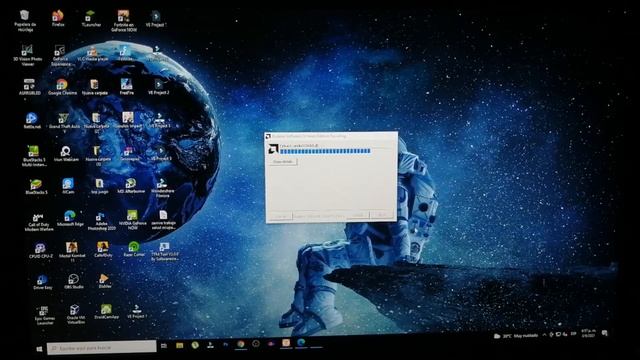This screenshot has width=640, height=360.
Task: Select the 3D Vision Photo Viewer shortcut
Action: tap(27, 55)
